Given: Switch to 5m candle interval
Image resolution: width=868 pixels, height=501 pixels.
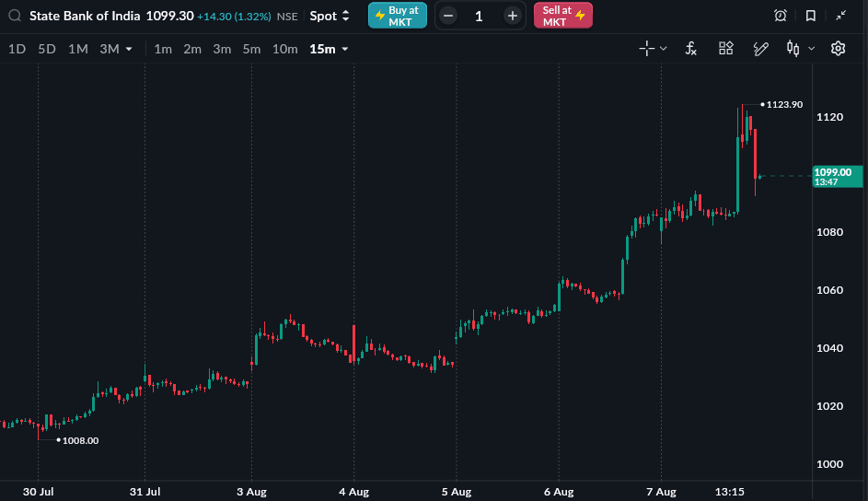Looking at the screenshot, I should click(251, 49).
